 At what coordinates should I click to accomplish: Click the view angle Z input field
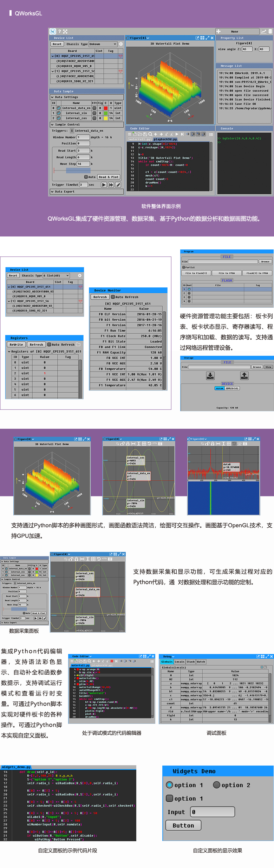point(247,49)
